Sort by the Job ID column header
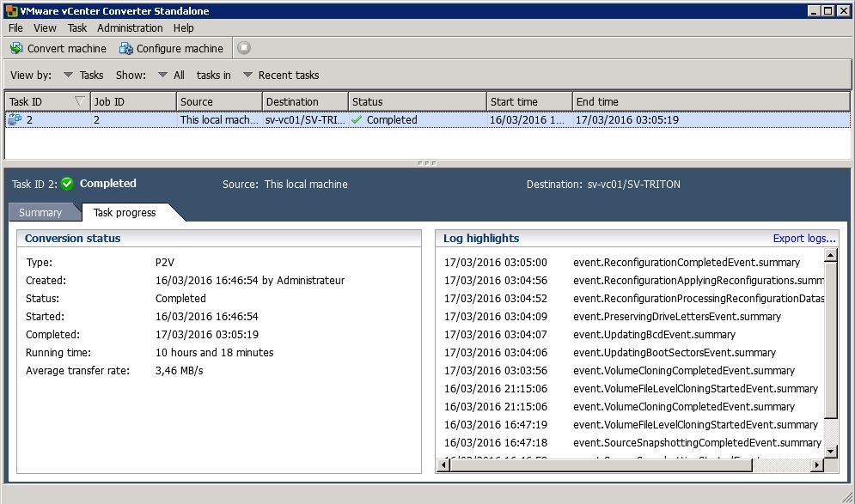 [133, 101]
